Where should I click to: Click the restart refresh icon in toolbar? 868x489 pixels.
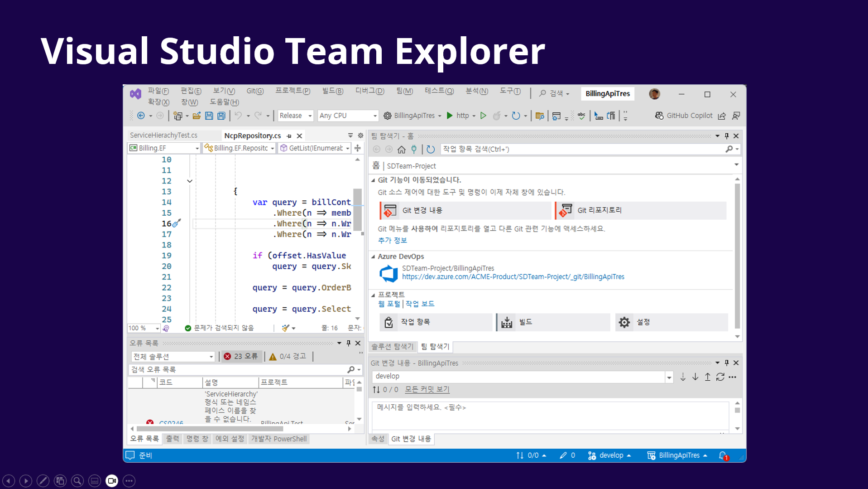pos(516,116)
